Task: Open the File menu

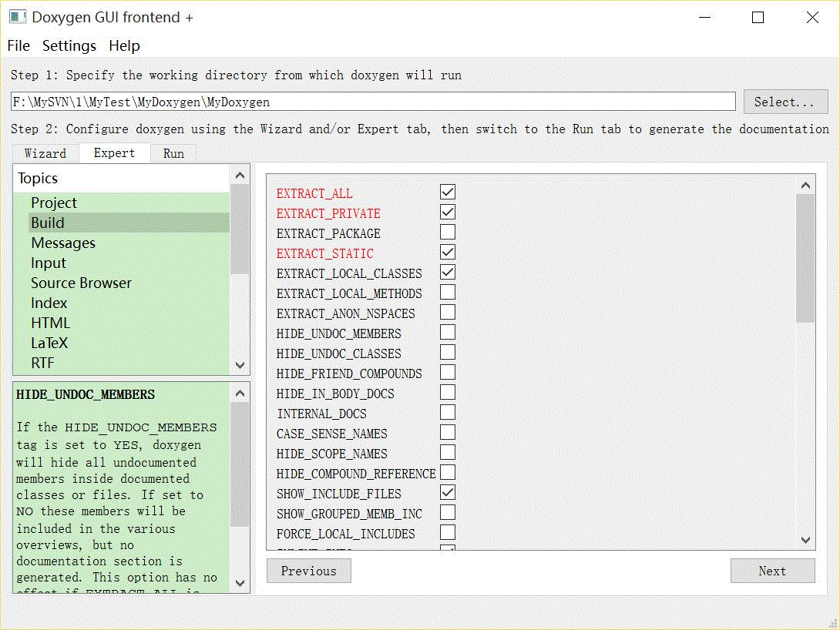Action: [18, 46]
